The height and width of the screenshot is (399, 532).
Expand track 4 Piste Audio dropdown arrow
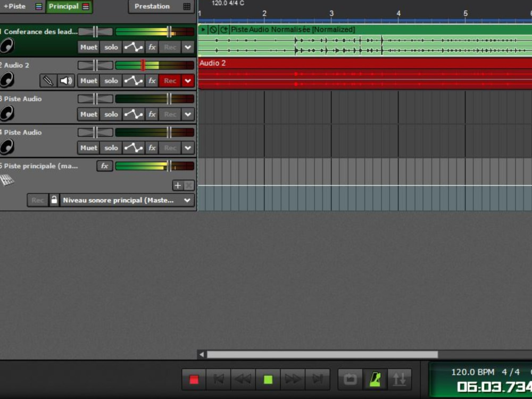(188, 148)
